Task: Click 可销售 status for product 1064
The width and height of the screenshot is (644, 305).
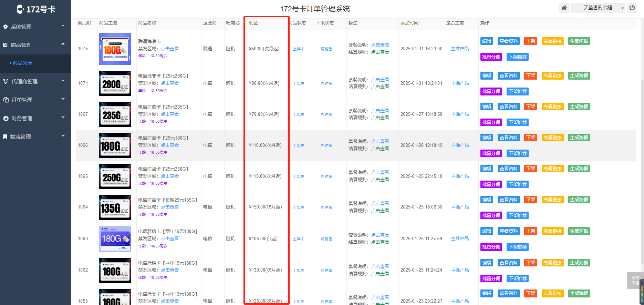Action: (326, 207)
